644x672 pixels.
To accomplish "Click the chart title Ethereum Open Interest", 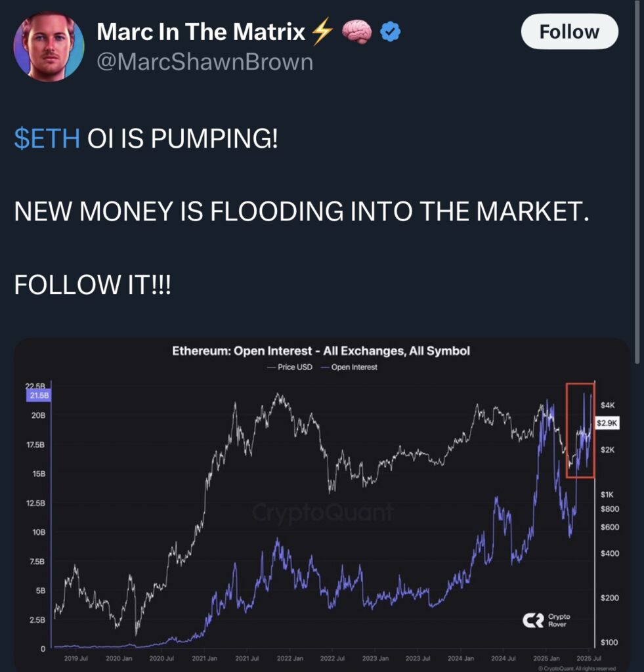I will point(321,351).
